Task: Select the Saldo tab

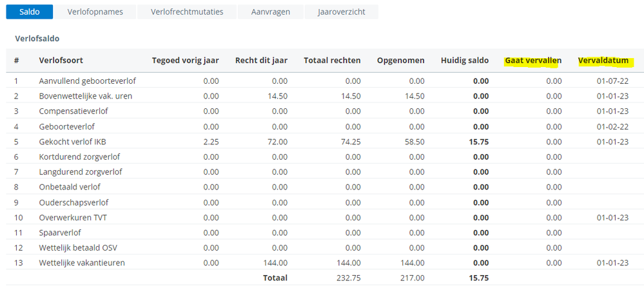Action: tap(30, 12)
